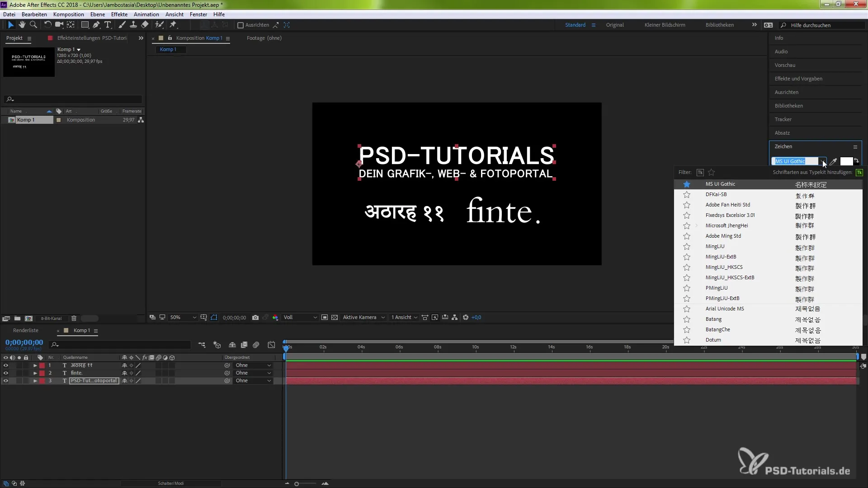Take a snapshot with camera icon

click(x=255, y=318)
